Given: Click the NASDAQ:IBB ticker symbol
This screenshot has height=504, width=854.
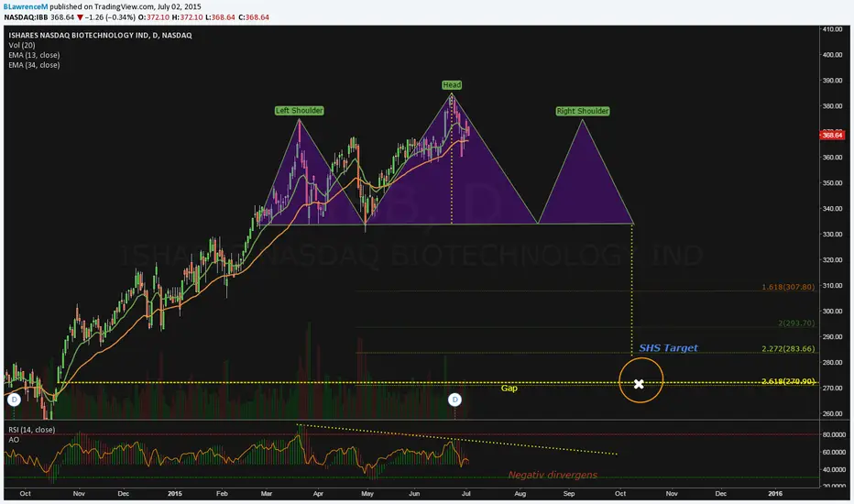Looking at the screenshot, I should 27,17.
